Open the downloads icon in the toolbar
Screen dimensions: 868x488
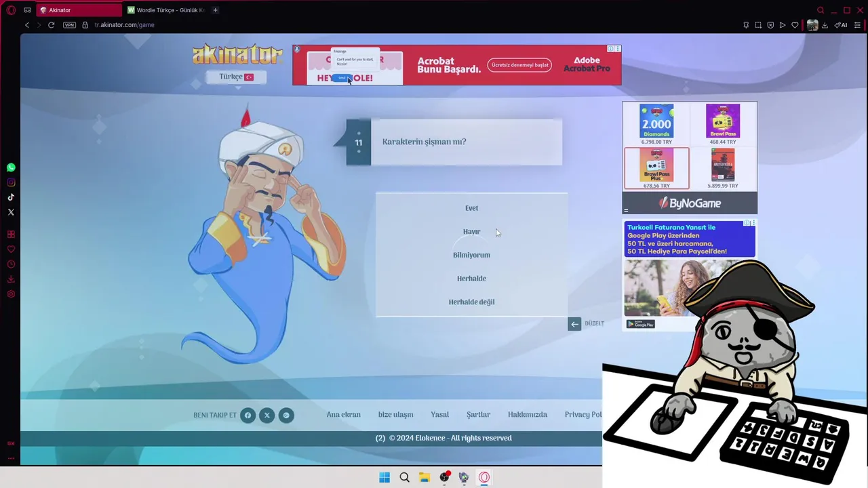(x=825, y=25)
